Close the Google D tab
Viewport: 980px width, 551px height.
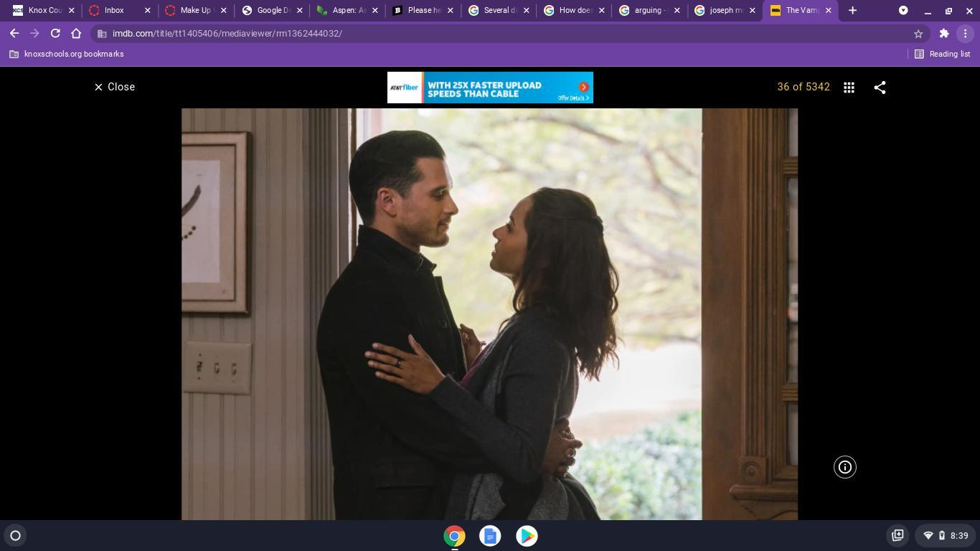(x=300, y=11)
